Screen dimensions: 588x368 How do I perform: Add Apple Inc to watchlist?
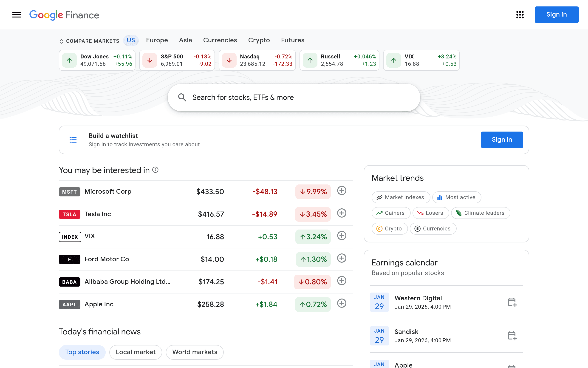click(x=342, y=303)
